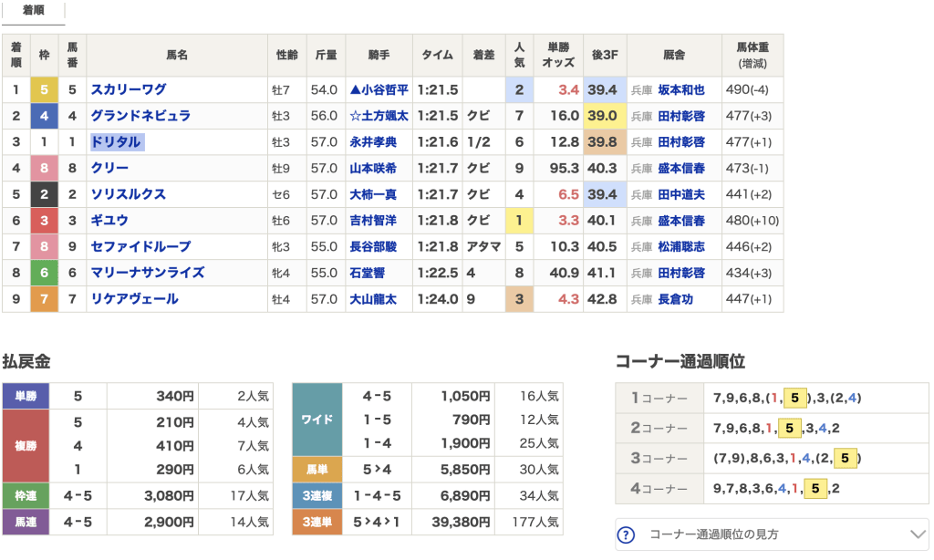Click the 2コーナー row label

click(659, 429)
